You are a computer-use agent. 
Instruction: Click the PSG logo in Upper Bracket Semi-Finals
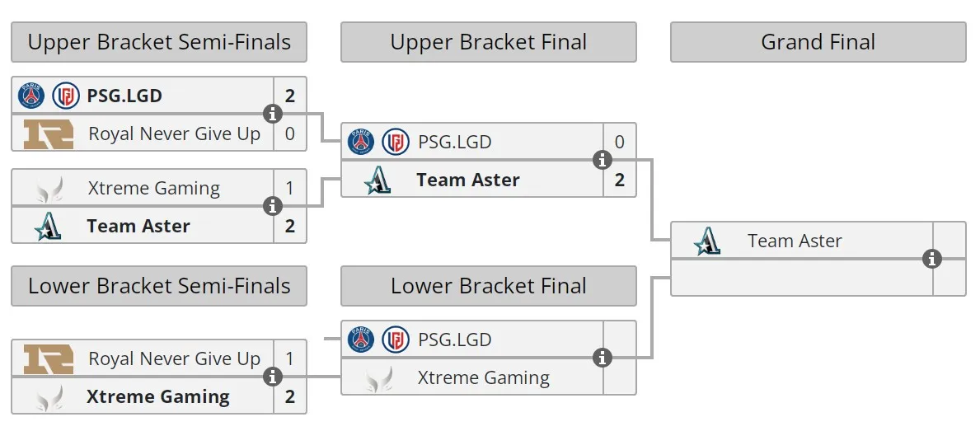click(31, 96)
